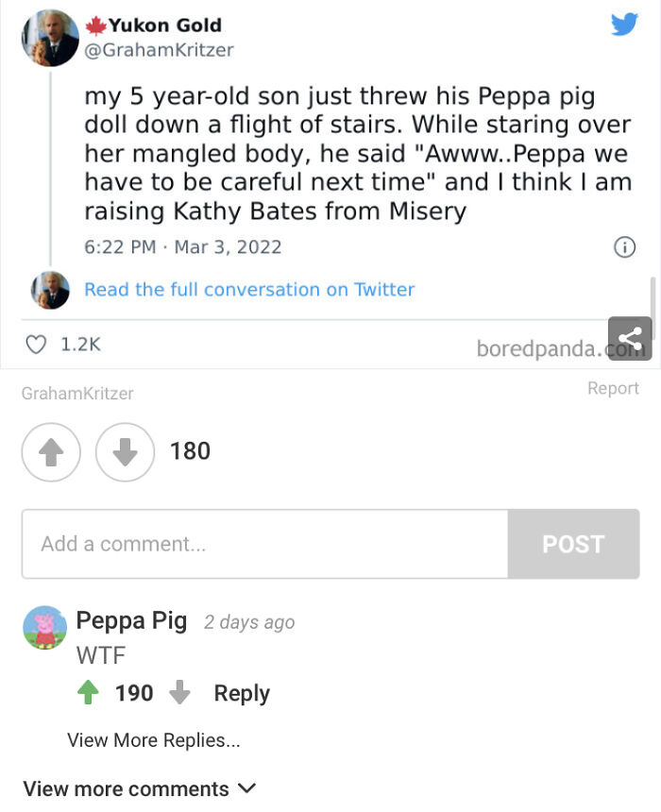The width and height of the screenshot is (661, 812).
Task: Click Peppa Pig commenter avatar
Action: 44,628
